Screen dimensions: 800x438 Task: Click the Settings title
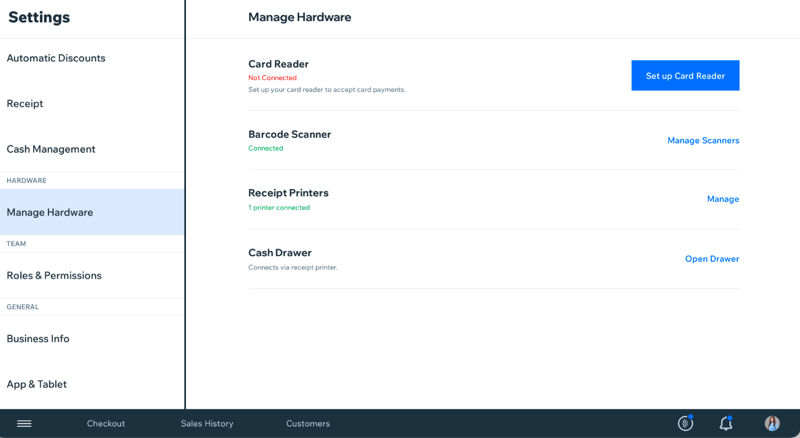coord(39,17)
